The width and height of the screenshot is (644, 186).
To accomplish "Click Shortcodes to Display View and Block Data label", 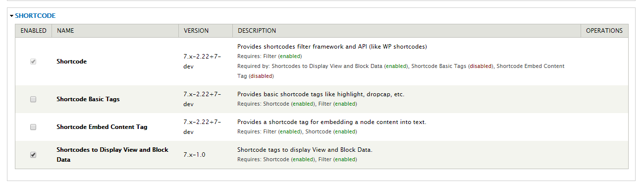I will click(x=112, y=155).
